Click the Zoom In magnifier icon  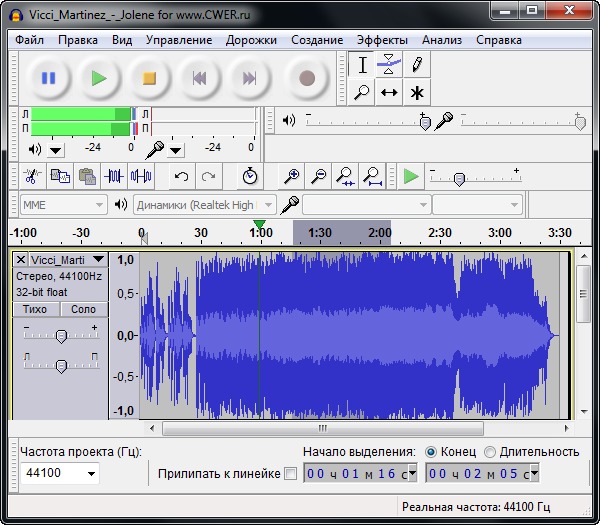click(292, 177)
